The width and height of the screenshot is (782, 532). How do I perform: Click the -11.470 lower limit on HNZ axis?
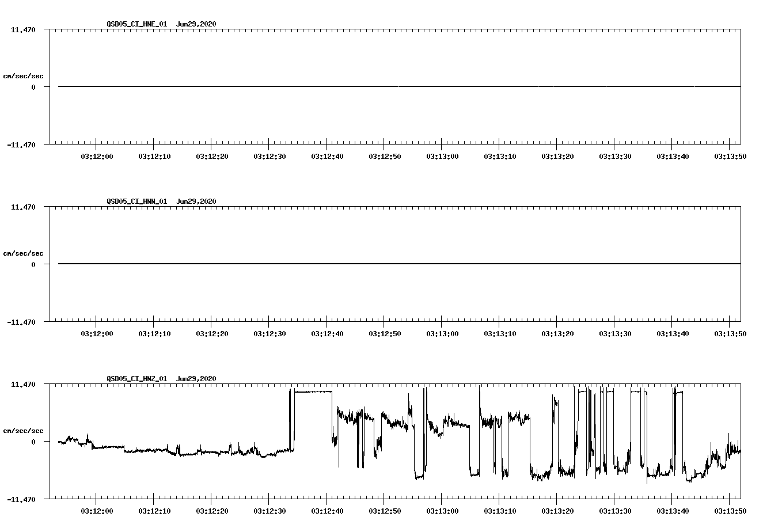click(x=21, y=500)
